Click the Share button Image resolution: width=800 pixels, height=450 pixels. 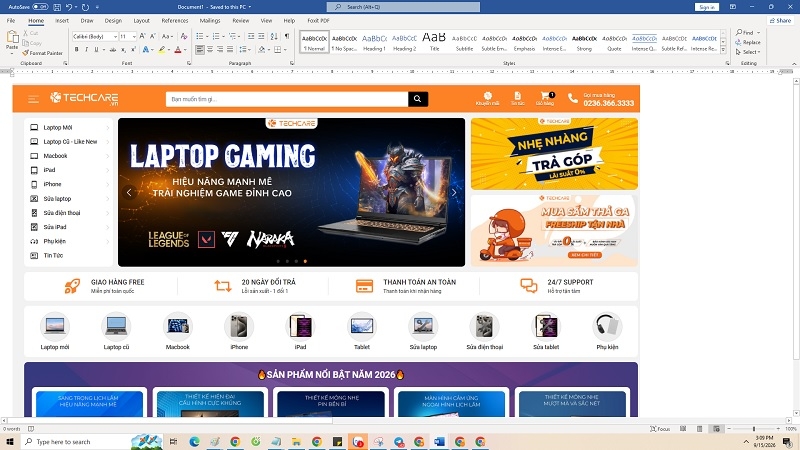(780, 21)
